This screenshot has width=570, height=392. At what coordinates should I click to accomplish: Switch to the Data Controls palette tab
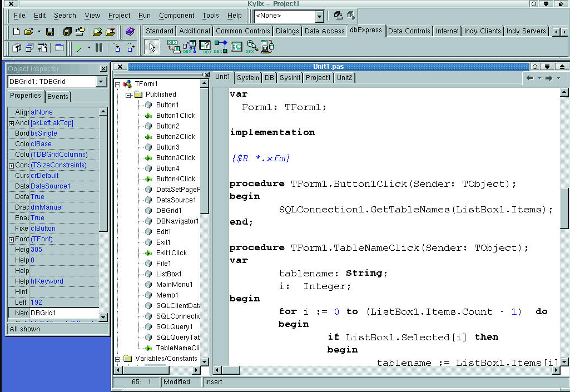(x=409, y=31)
